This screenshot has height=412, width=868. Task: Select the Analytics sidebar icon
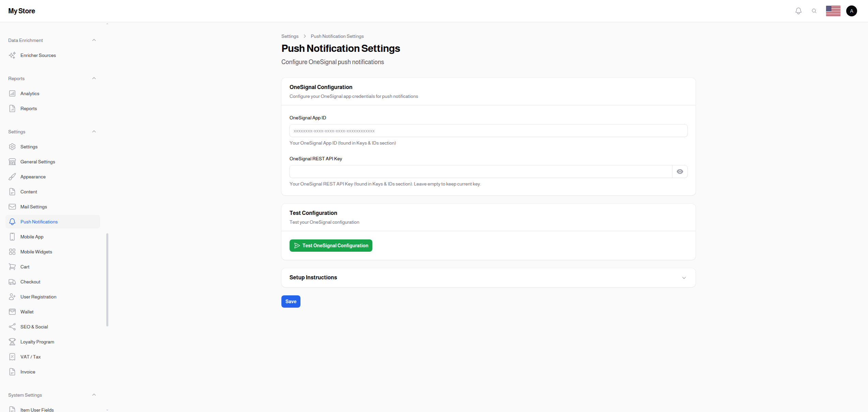click(12, 93)
